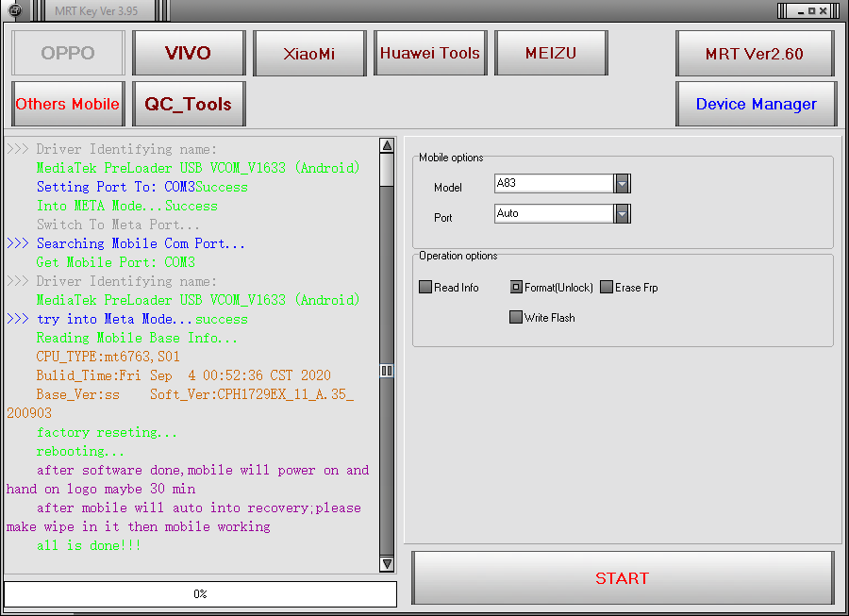Click the Port field showing Auto

click(x=554, y=214)
